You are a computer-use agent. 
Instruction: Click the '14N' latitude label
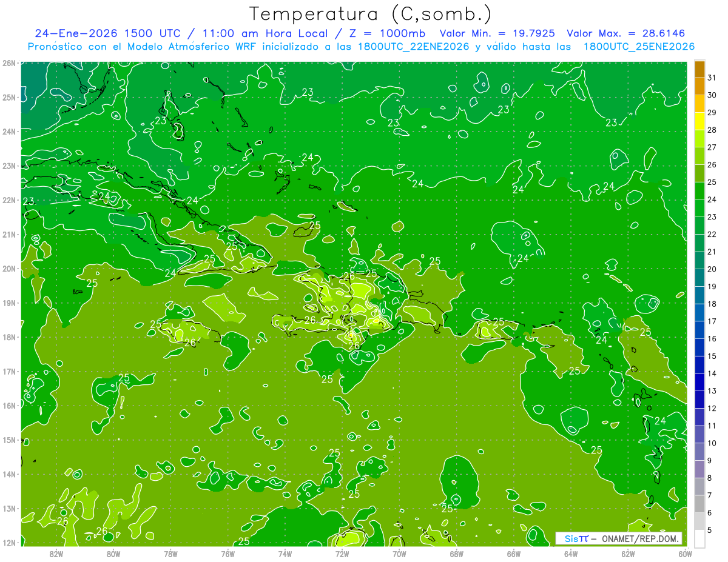coord(8,474)
